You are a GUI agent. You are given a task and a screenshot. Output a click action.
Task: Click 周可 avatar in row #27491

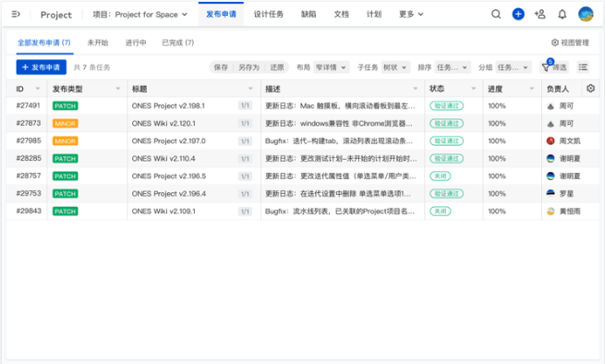(551, 106)
